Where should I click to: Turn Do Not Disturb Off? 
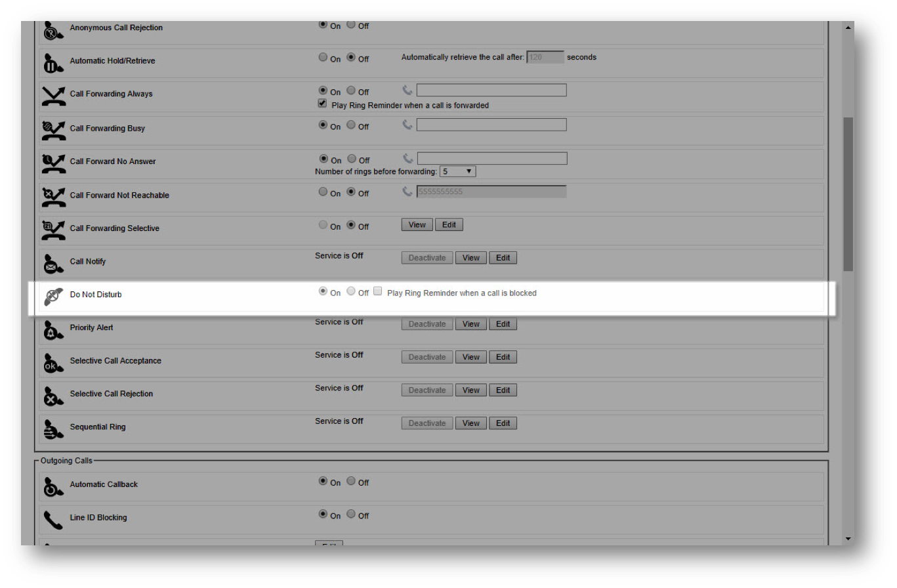click(351, 291)
